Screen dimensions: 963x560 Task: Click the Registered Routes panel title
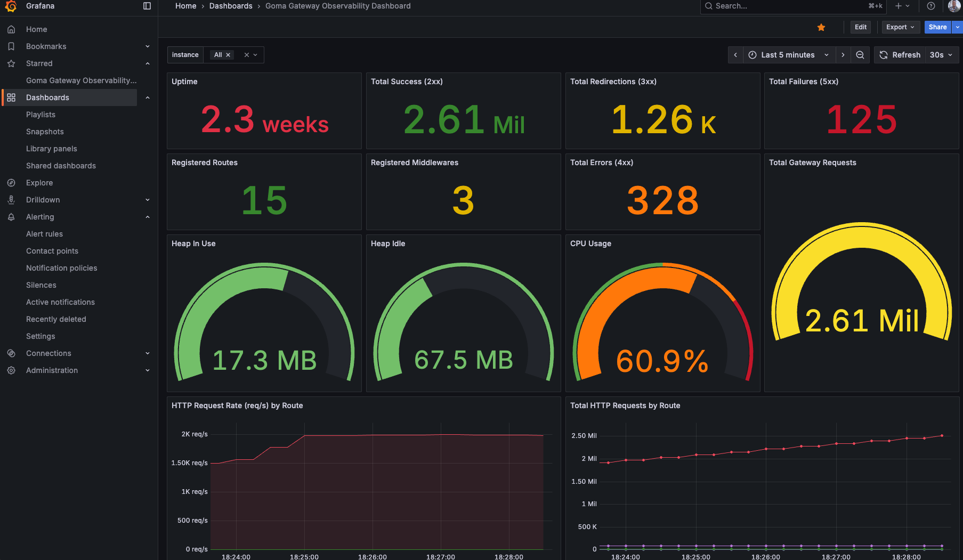pyautogui.click(x=205, y=163)
